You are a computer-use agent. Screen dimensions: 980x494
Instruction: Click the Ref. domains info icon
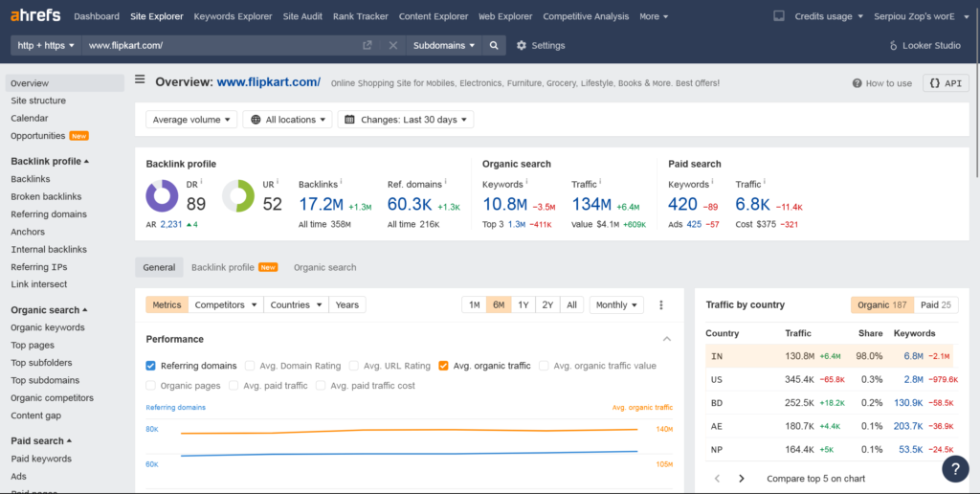coord(446,181)
